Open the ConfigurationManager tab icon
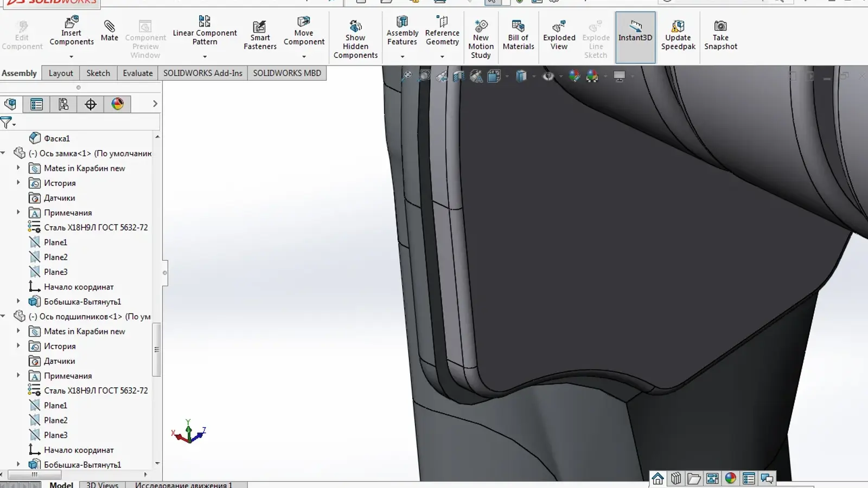Viewport: 868px width, 488px height. [63, 104]
